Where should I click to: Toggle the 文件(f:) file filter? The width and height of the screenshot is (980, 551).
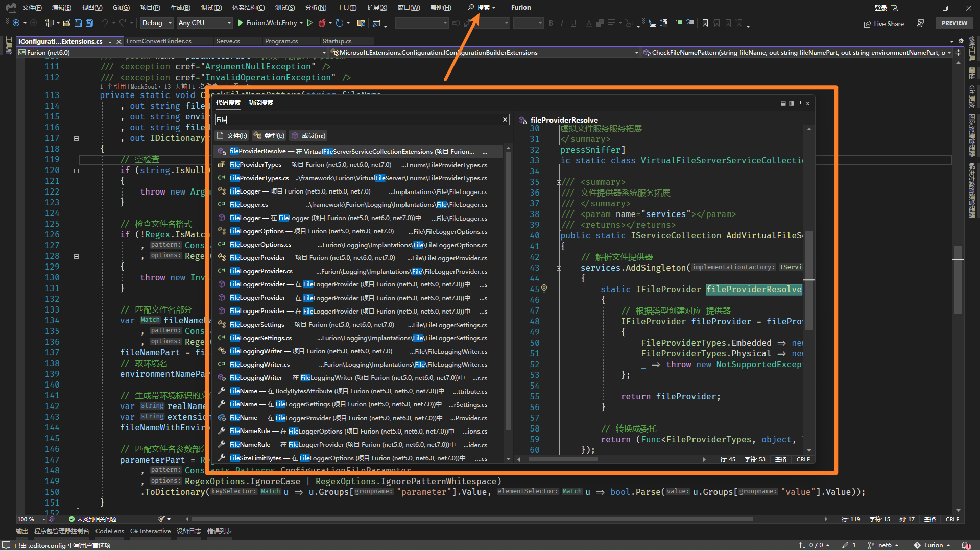tap(232, 135)
